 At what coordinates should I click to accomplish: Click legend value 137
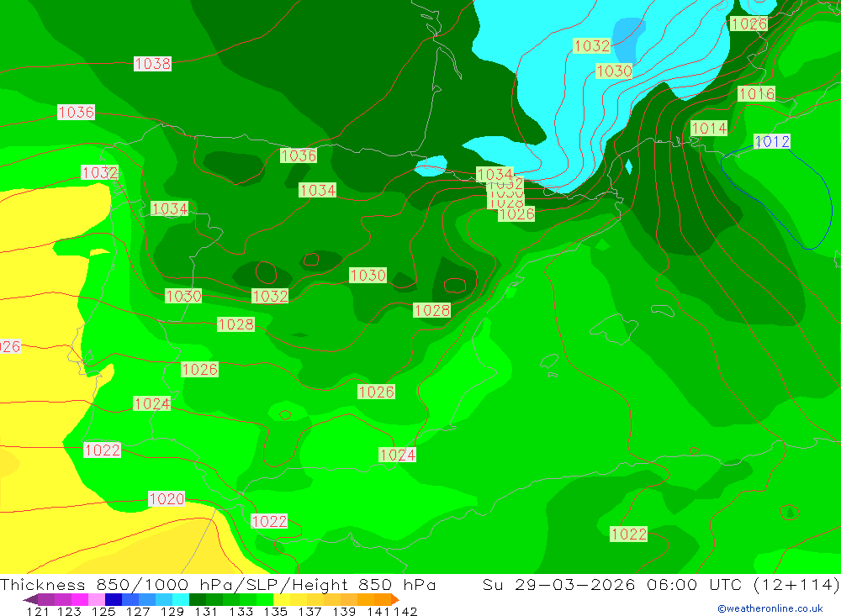coord(309,612)
